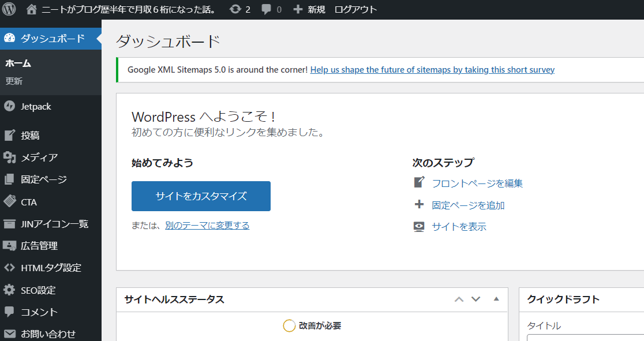Open the コメント menu

pyautogui.click(x=51, y=312)
